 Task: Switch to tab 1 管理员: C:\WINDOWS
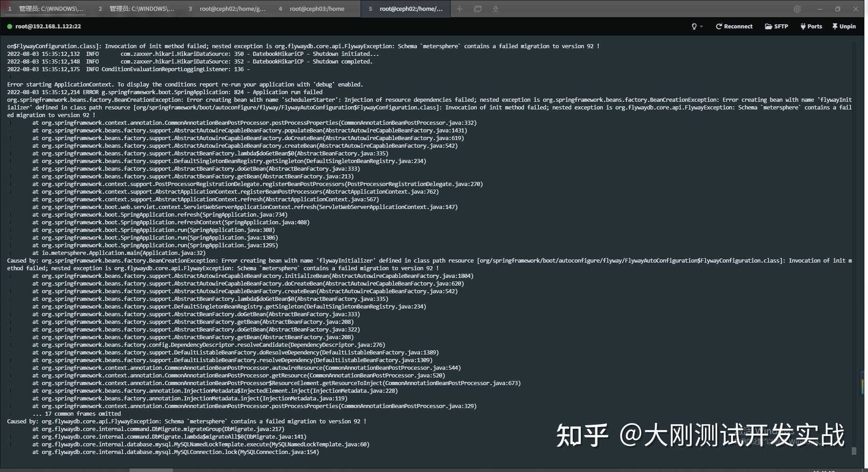47,9
